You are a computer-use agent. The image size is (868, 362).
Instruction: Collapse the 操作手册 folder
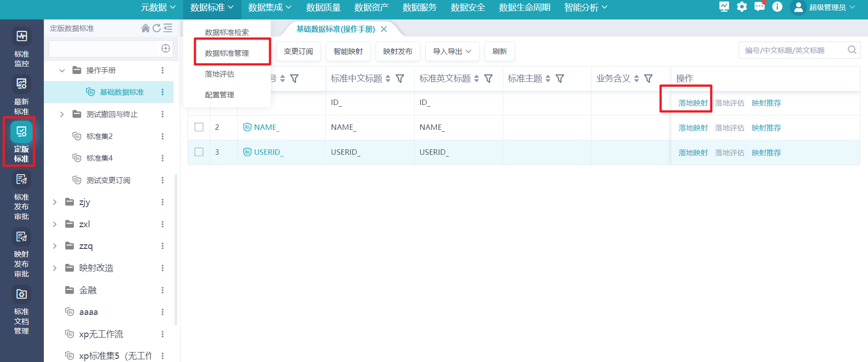[62, 71]
